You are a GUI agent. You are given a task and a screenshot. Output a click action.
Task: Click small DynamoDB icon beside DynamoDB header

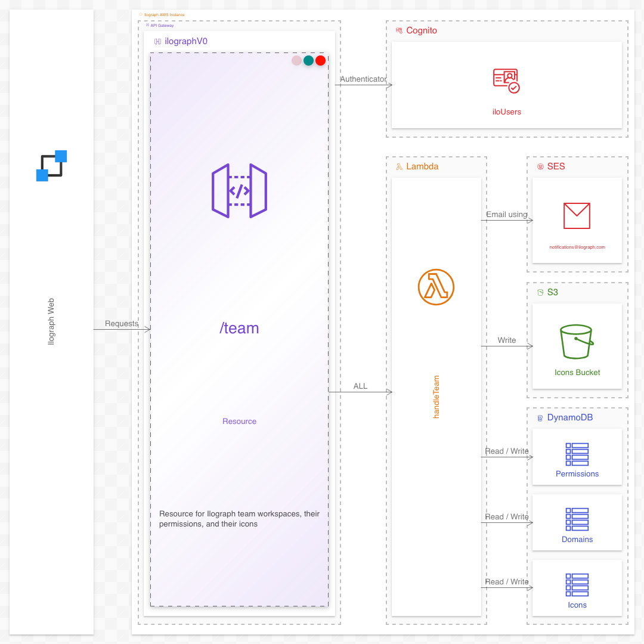[x=540, y=418]
